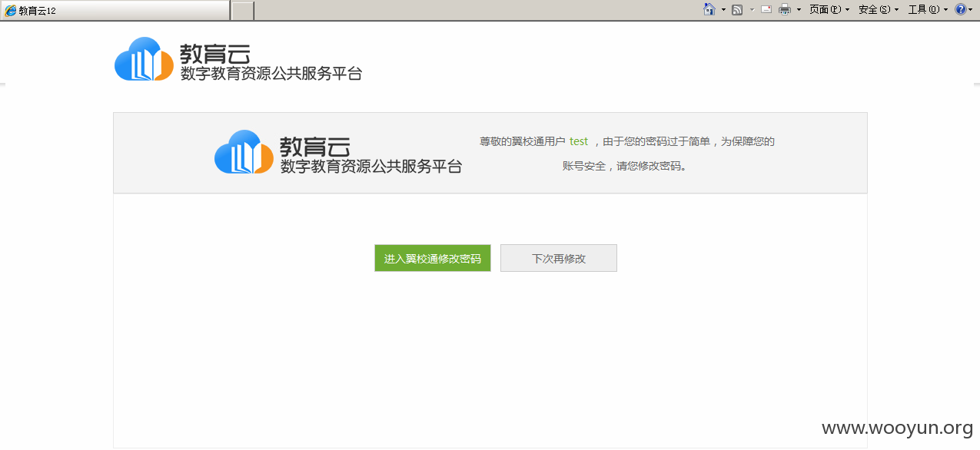980x450 pixels.
Task: Select the 教育云12 browser tab
Action: click(115, 11)
